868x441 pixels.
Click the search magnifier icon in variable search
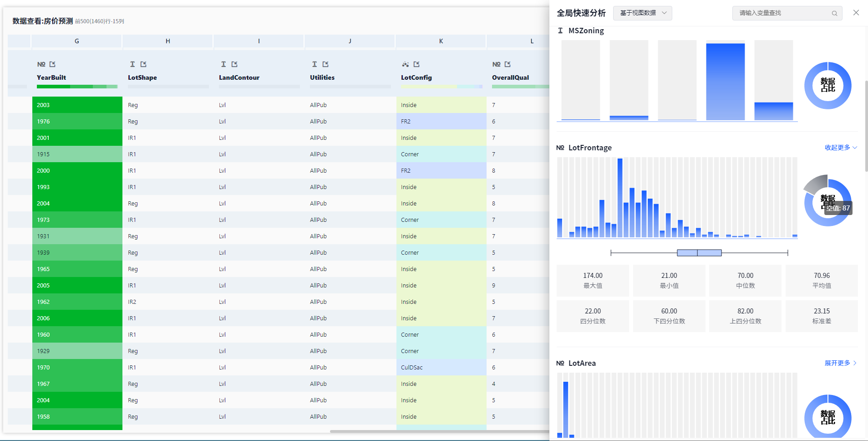[834, 13]
